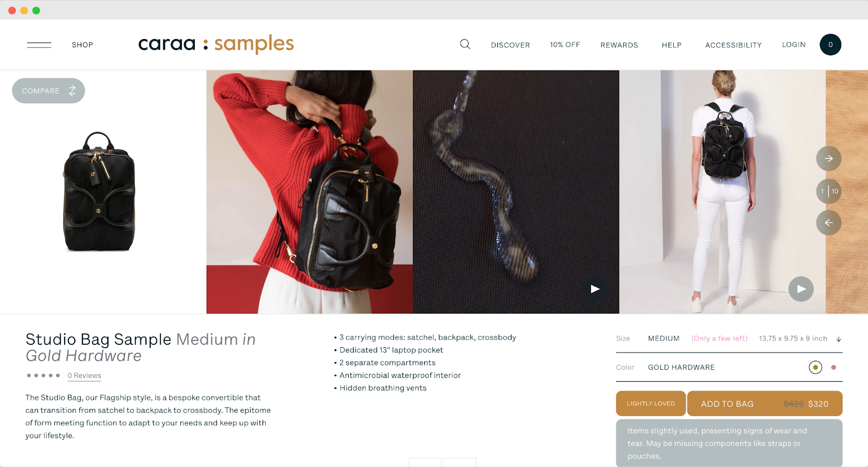The height and width of the screenshot is (467, 868).
Task: Open the hamburger menu lines icon
Action: tap(39, 45)
